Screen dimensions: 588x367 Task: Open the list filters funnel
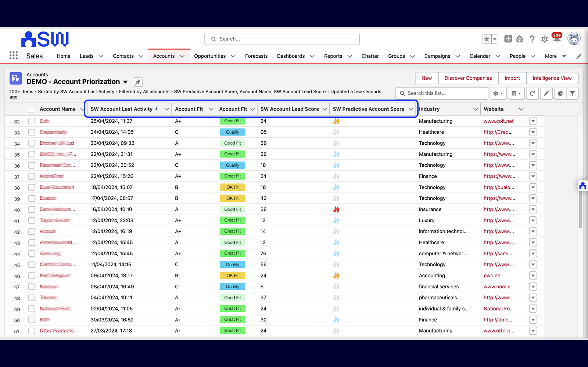pos(572,93)
